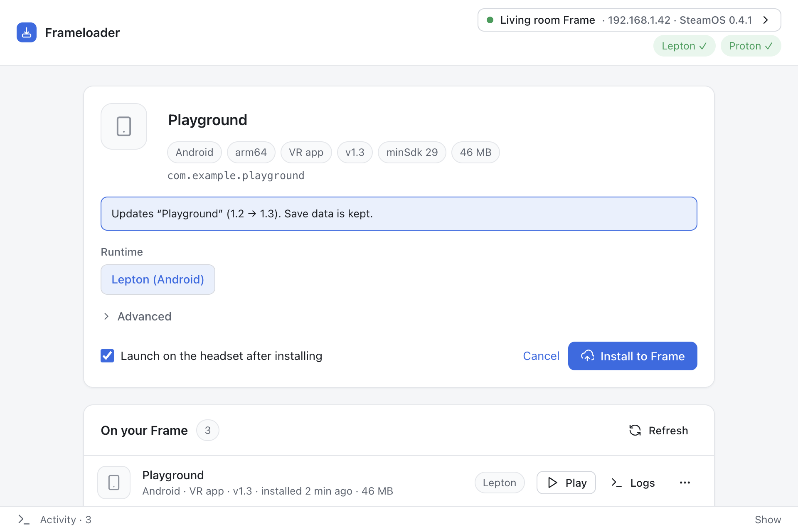Click Install to Frame button
Image resolution: width=798 pixels, height=532 pixels.
633,356
